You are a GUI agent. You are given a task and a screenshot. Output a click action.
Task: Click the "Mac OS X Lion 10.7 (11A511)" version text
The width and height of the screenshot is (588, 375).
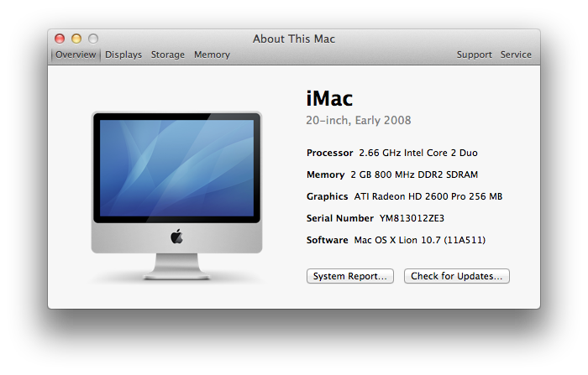[420, 240]
